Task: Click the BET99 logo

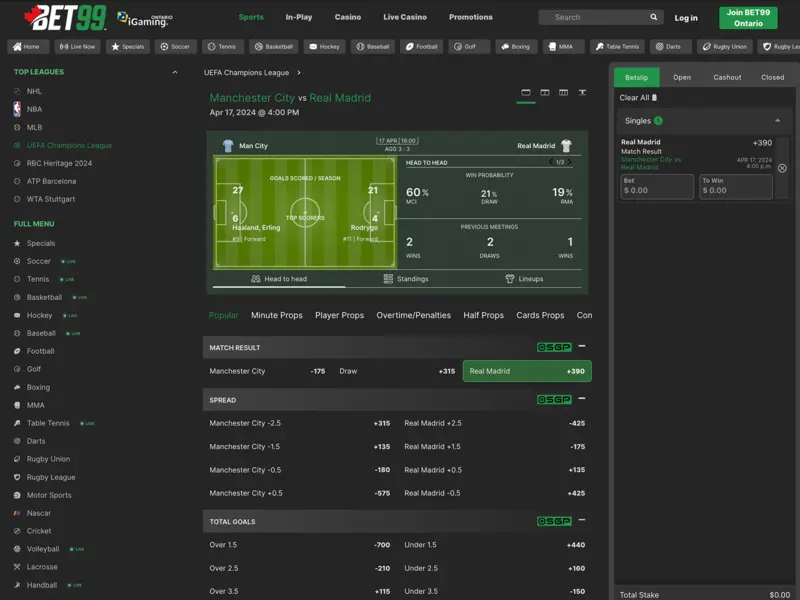Action: (64, 17)
